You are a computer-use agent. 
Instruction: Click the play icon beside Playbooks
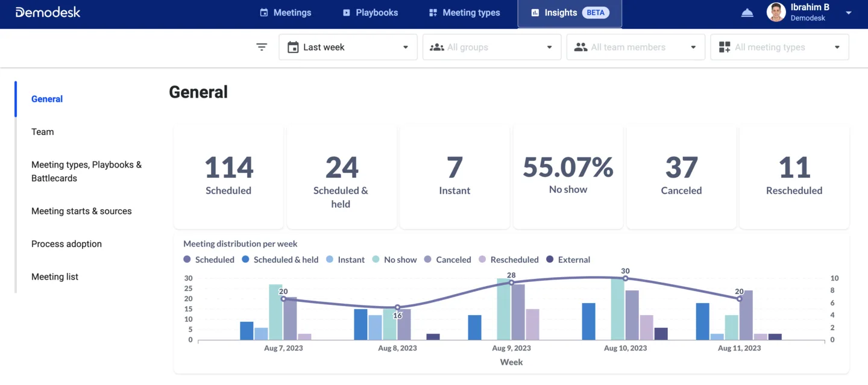[x=346, y=13]
